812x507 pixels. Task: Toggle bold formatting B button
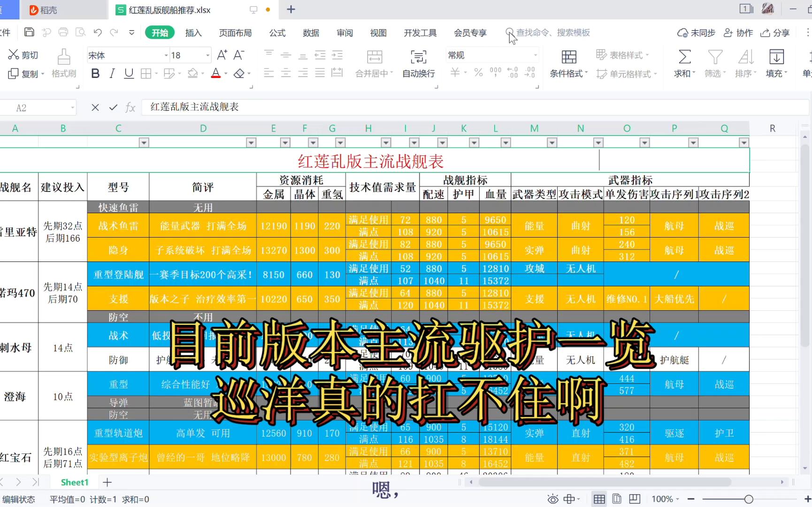click(x=95, y=74)
